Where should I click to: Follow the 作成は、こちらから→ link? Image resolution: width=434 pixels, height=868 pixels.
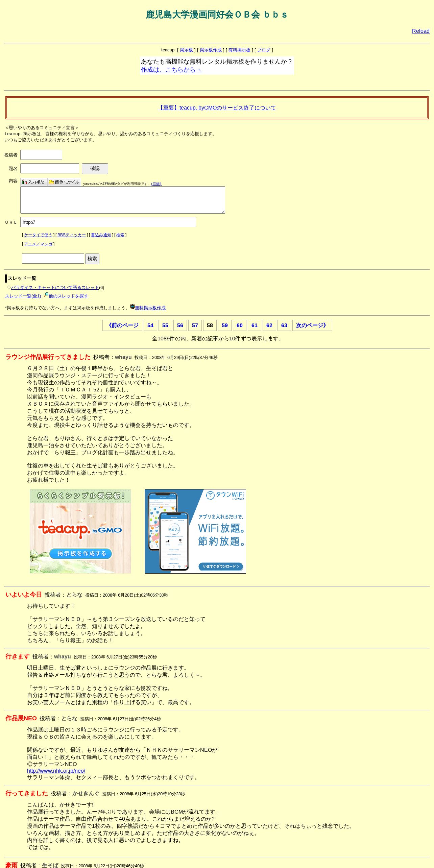coord(171,70)
